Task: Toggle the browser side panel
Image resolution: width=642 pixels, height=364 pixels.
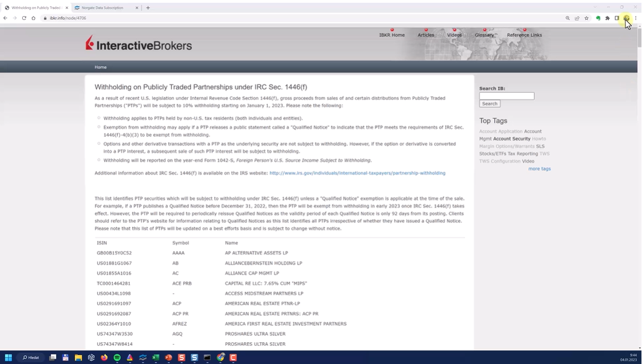Action: coord(616,18)
